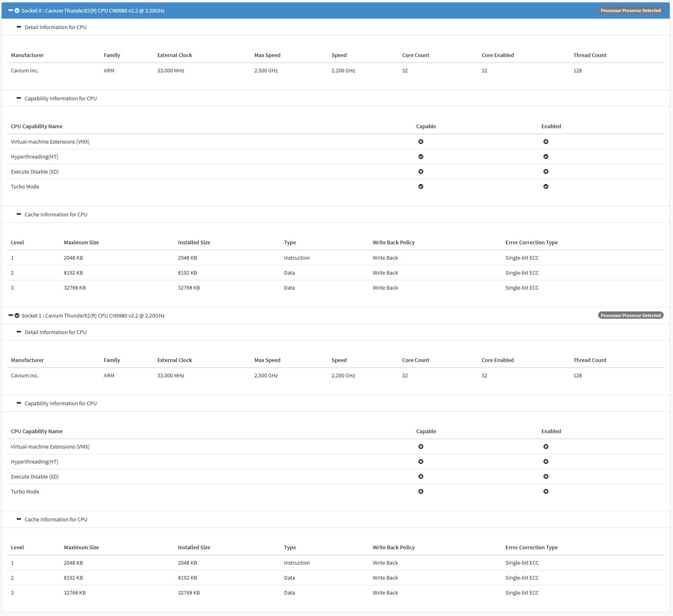This screenshot has width=673, height=616.
Task: Click Socket 1 Execute Disable (XD) row label
Action: coord(35,477)
